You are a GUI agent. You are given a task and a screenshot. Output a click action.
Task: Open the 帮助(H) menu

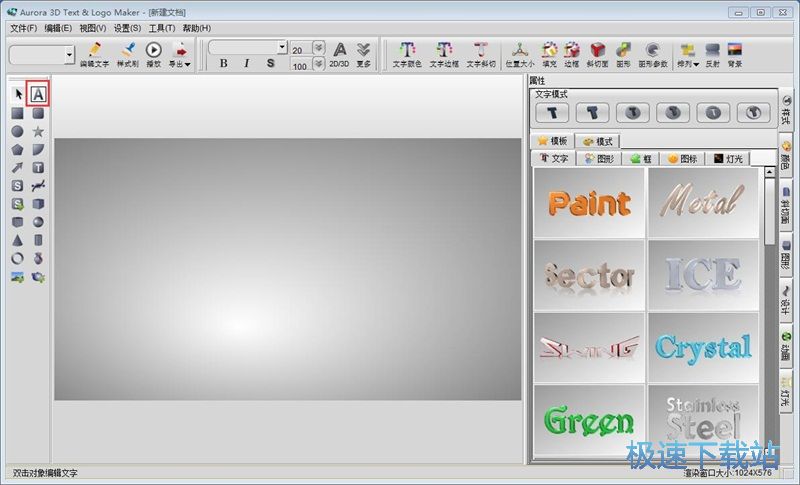196,28
